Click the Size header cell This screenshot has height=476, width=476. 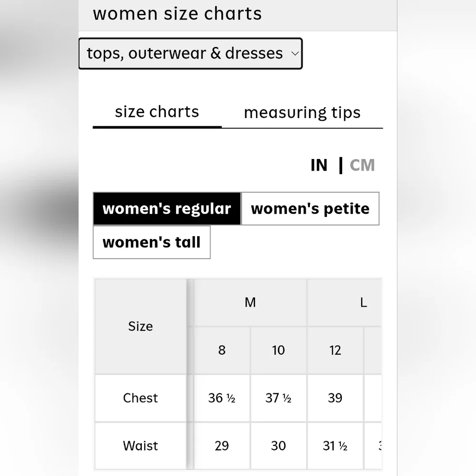(140, 327)
